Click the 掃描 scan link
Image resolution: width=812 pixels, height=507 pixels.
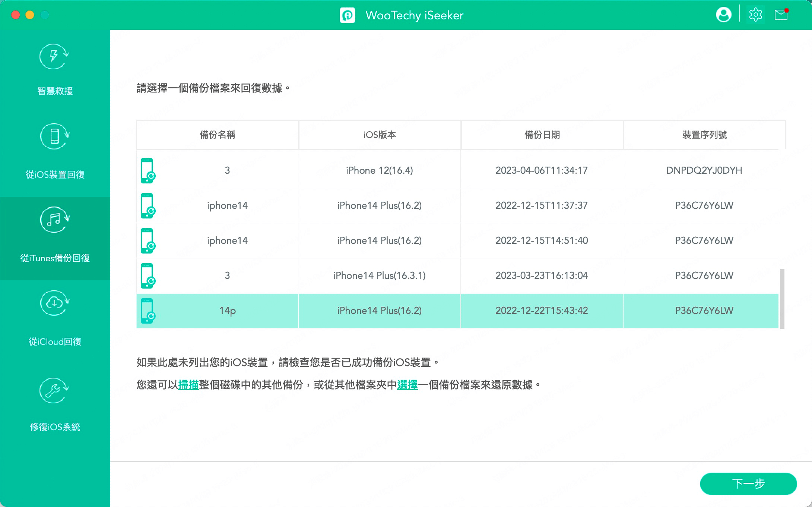pyautogui.click(x=188, y=385)
